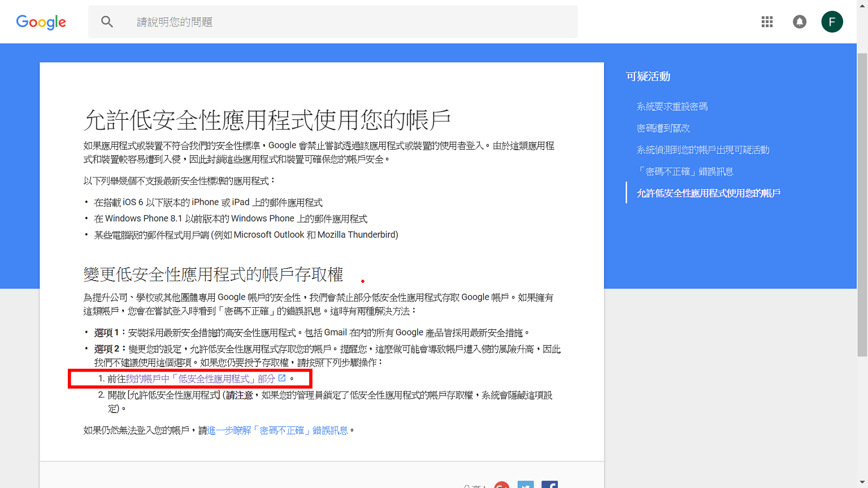This screenshot has height=488, width=868.
Task: Click the external-link icon after 低安全性應用程式
Action: (282, 378)
